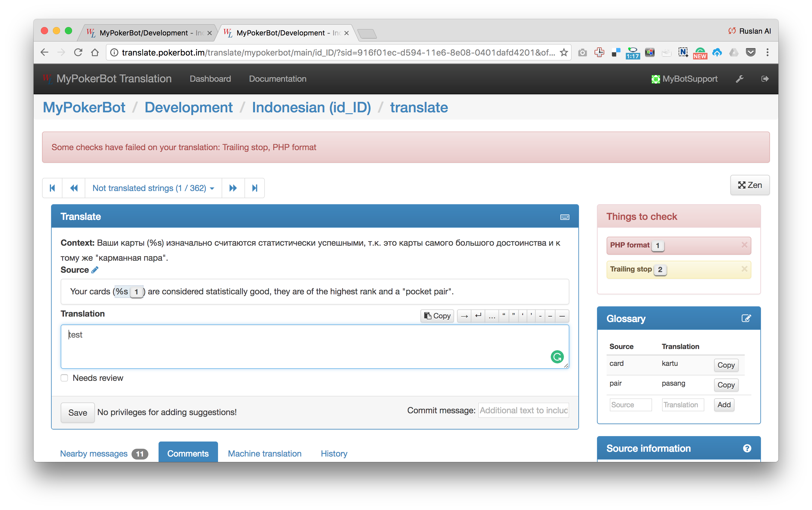This screenshot has height=510, width=812.
Task: Toggle the Needs review checkbox
Action: pyautogui.click(x=64, y=378)
